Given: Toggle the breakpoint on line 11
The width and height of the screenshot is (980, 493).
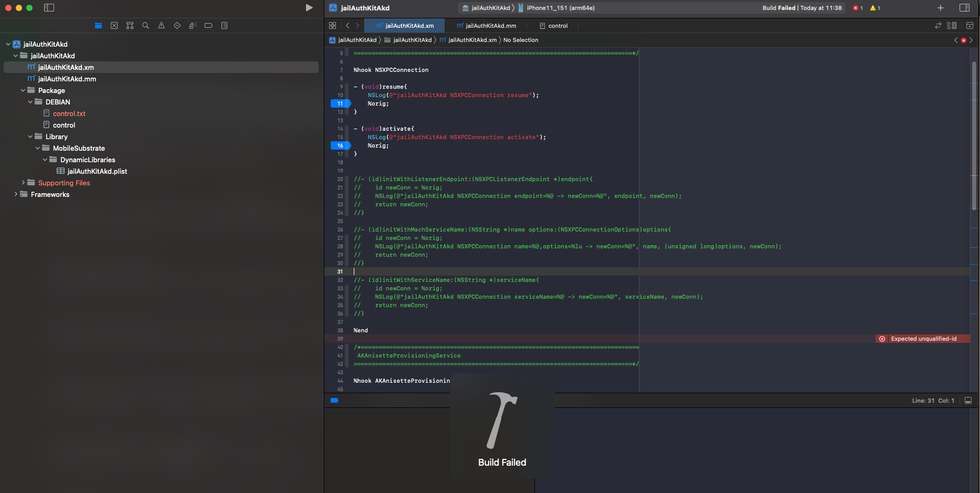Looking at the screenshot, I should point(340,103).
